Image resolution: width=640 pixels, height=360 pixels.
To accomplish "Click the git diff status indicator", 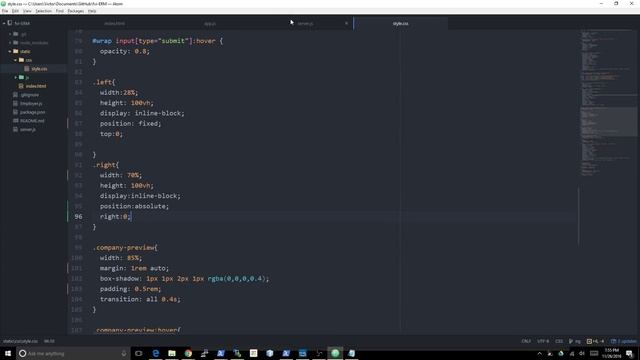I will pyautogui.click(x=596, y=341).
